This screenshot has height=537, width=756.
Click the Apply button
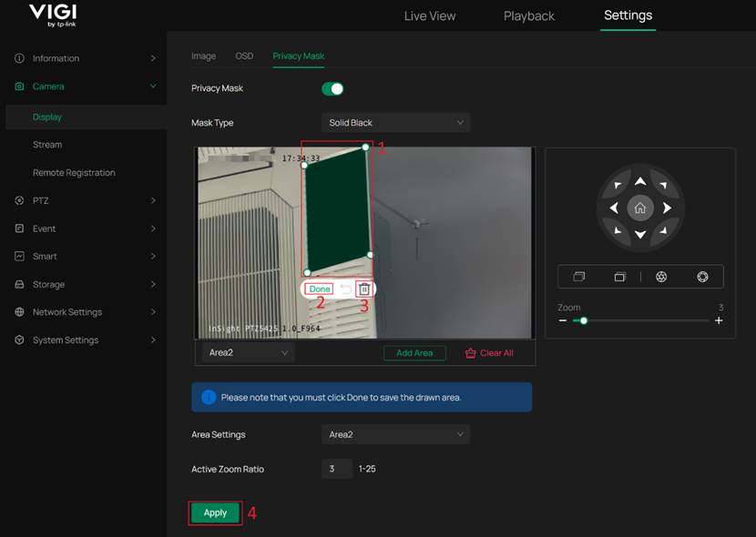(x=215, y=513)
